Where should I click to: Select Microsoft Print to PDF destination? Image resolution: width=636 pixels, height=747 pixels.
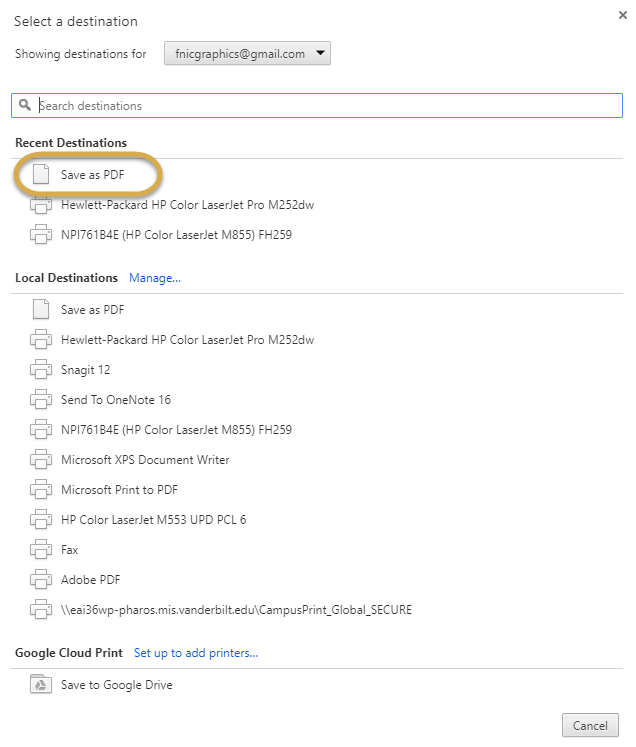[317, 490]
